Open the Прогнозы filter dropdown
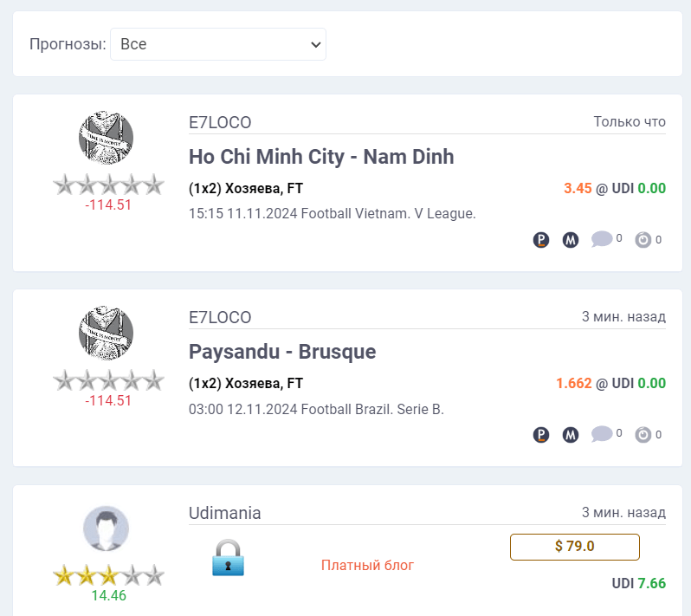The height and width of the screenshot is (616, 691). 218,44
